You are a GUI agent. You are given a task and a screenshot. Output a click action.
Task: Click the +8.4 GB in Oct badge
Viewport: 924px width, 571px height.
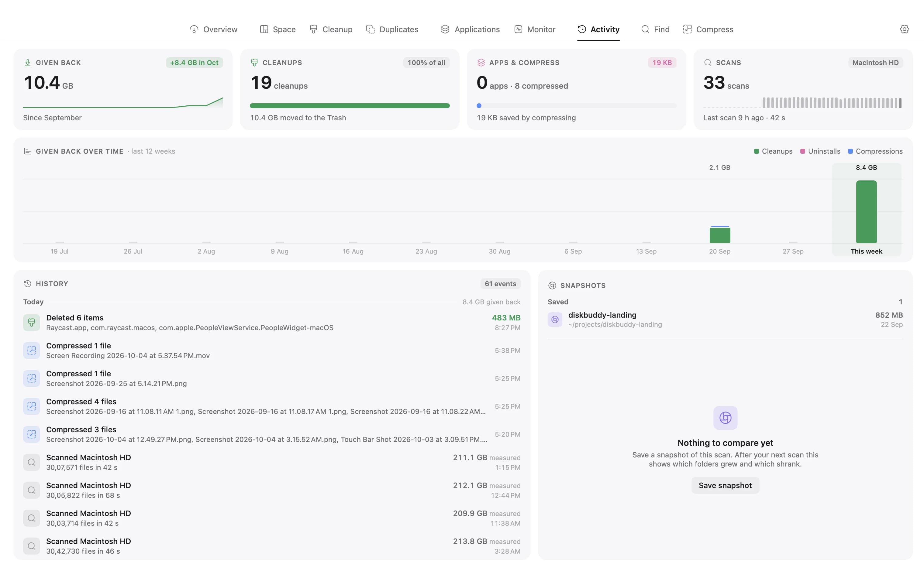(x=194, y=62)
